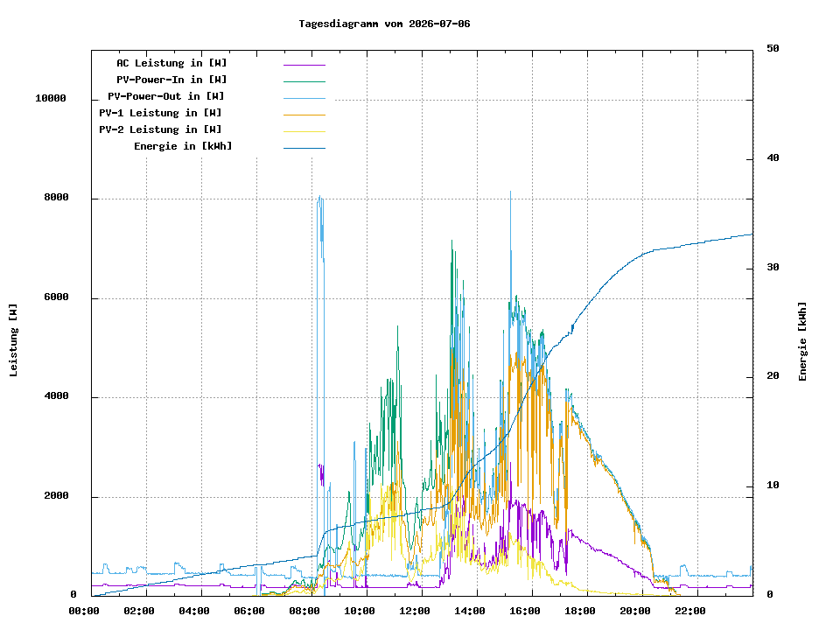
Task: Click the purple AC Leistung legend line sample
Action: click(304, 65)
